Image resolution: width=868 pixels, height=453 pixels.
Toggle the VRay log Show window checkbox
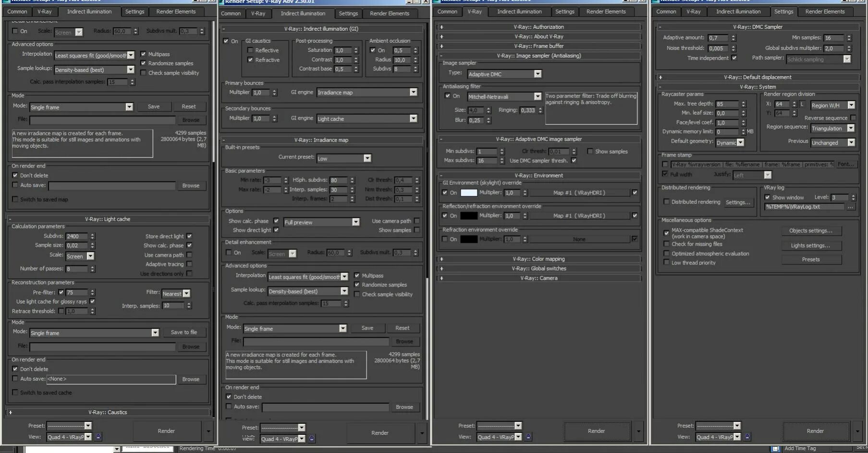(767, 197)
